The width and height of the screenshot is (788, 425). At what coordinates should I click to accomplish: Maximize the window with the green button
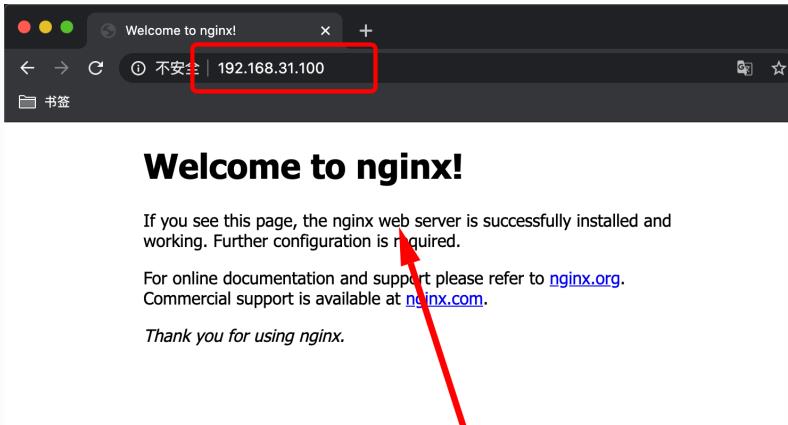67,27
